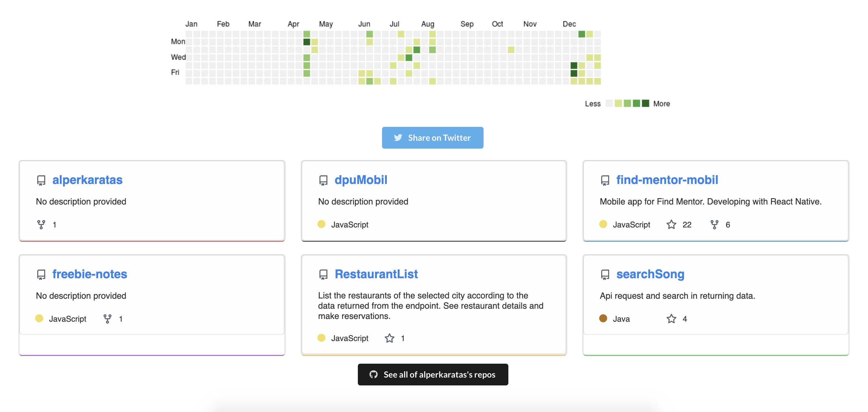
Task: Click the repository book icon beside RestaurantList
Action: pyautogui.click(x=323, y=275)
